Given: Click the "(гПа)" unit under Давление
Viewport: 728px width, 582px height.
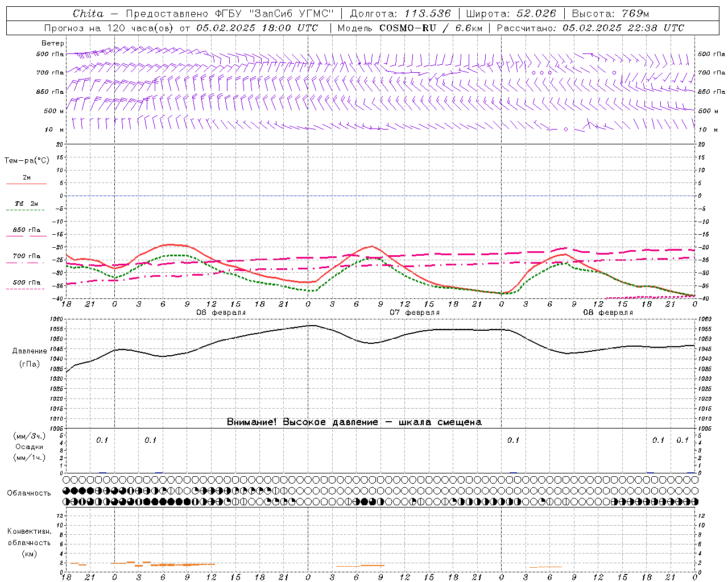Looking at the screenshot, I should coord(30,364).
